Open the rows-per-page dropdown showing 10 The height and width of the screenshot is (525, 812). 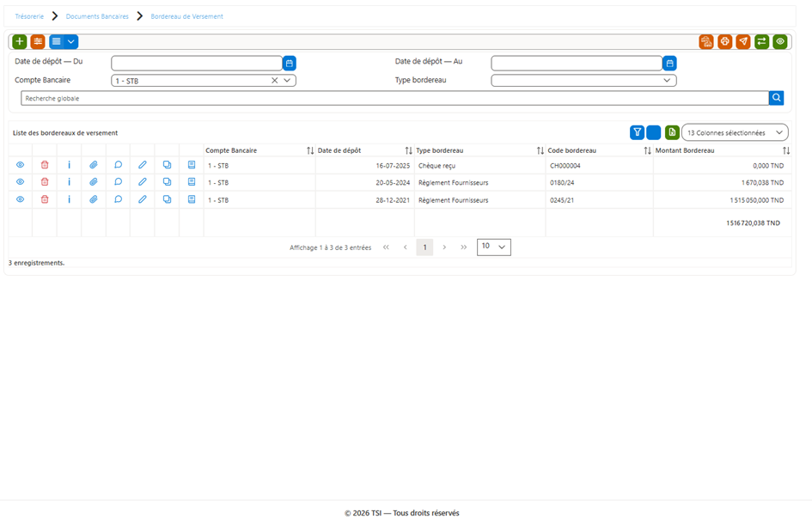point(493,247)
